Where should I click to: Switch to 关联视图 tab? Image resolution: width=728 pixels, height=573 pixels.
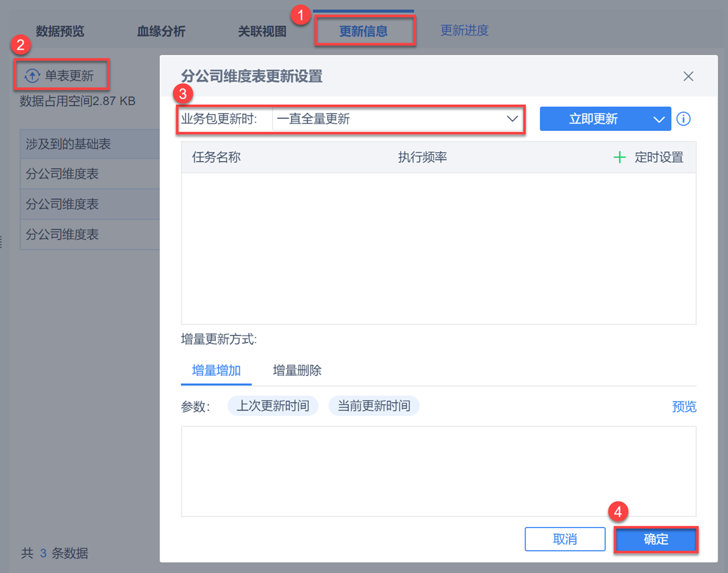(x=262, y=32)
